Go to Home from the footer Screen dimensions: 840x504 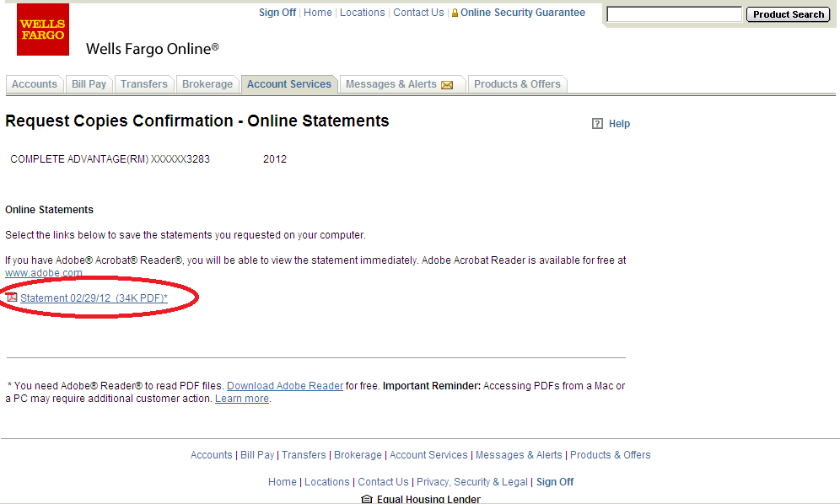[x=283, y=482]
